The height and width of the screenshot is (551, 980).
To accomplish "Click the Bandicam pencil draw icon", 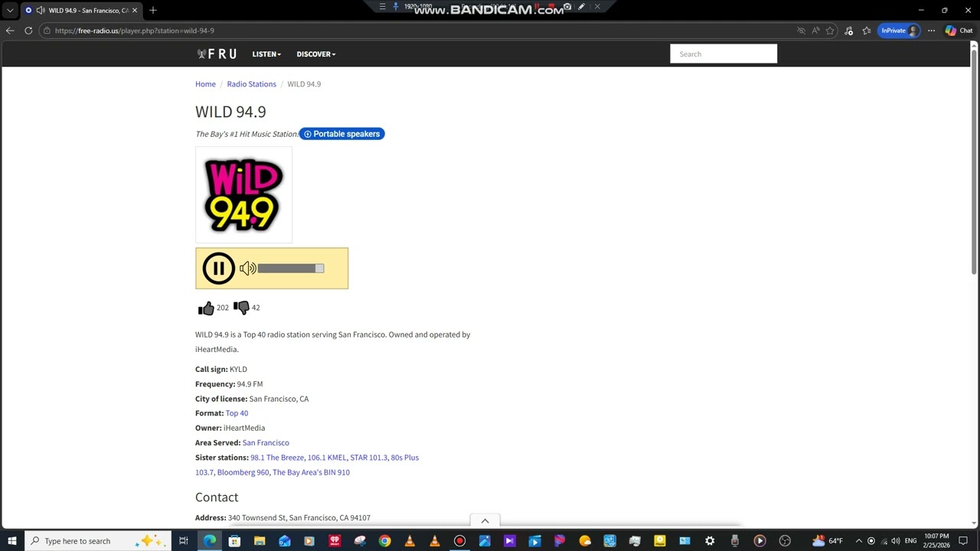I will pyautogui.click(x=582, y=7).
